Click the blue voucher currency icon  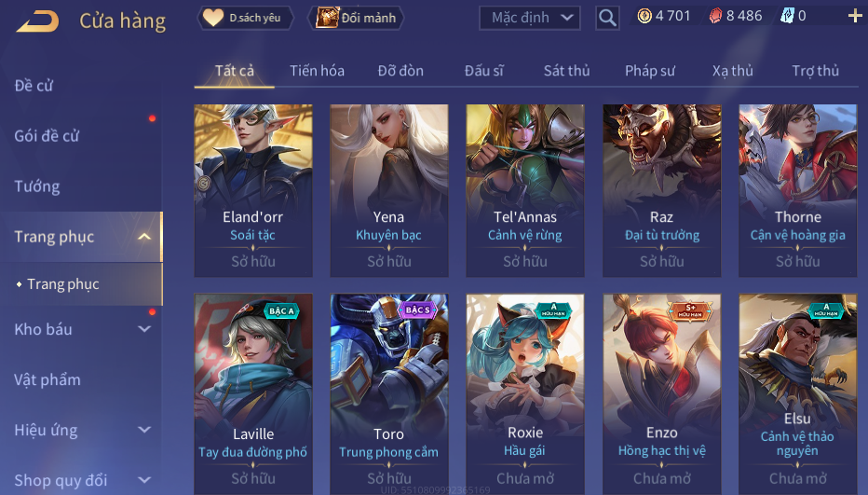[787, 16]
